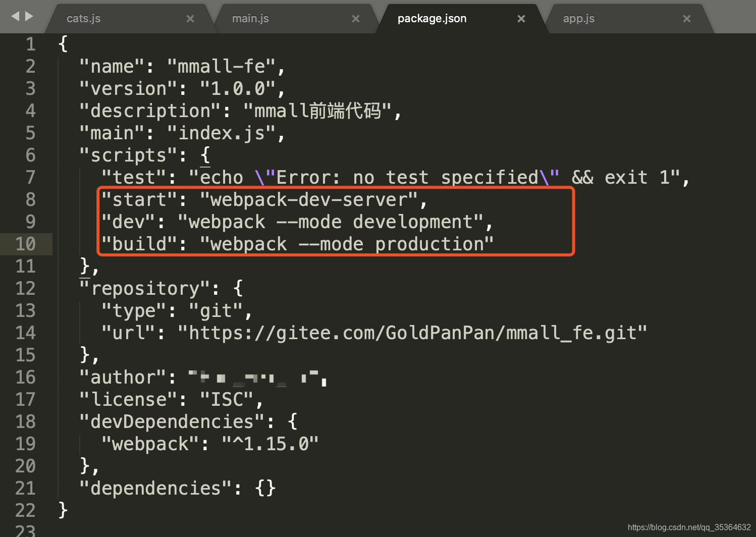Click the "dependencies": {} line
Image resolution: width=756 pixels, height=537 pixels.
tap(178, 488)
